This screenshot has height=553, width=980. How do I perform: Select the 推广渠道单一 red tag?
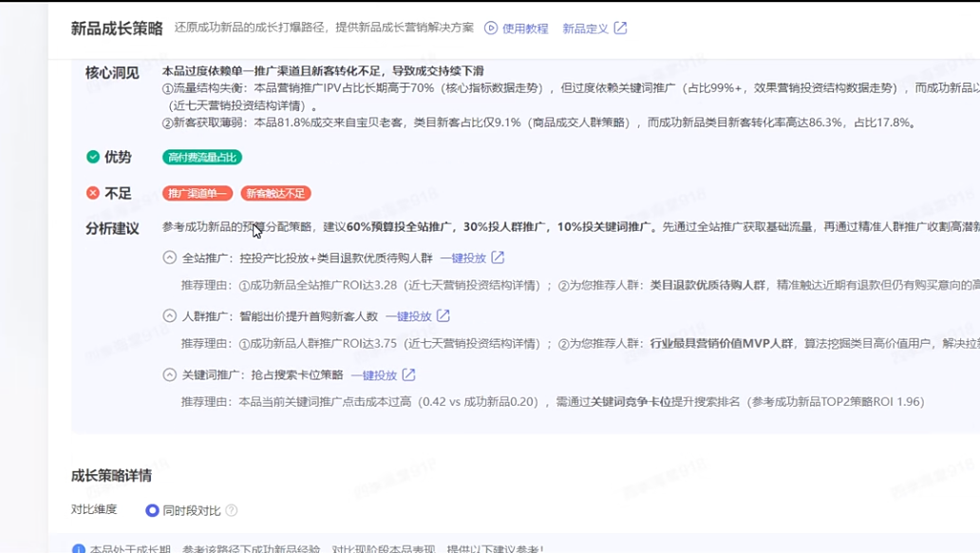[198, 193]
